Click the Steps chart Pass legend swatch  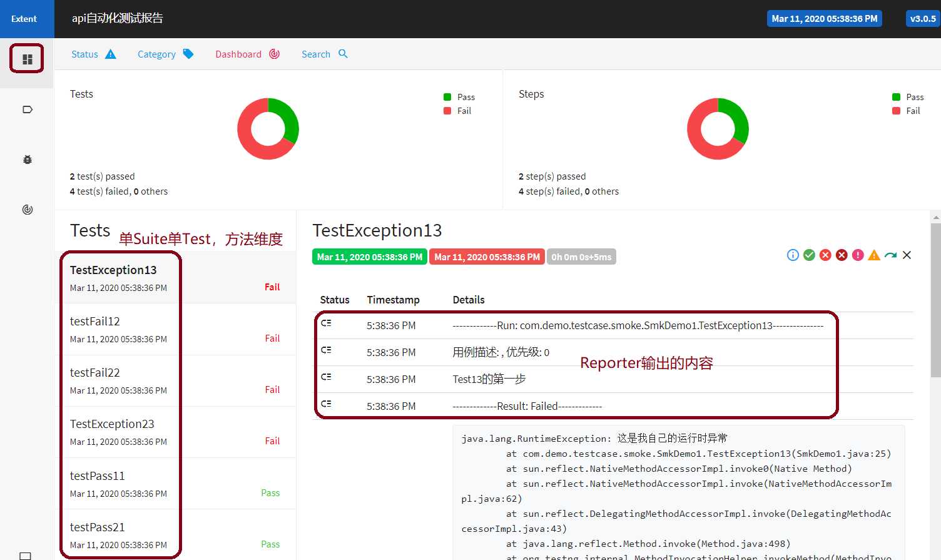click(896, 97)
